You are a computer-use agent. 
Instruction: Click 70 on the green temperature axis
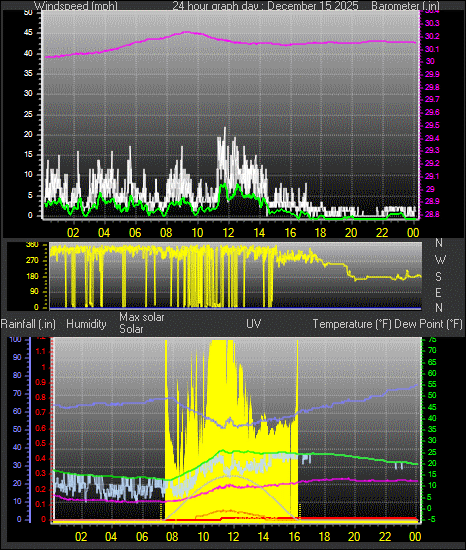(x=432, y=350)
